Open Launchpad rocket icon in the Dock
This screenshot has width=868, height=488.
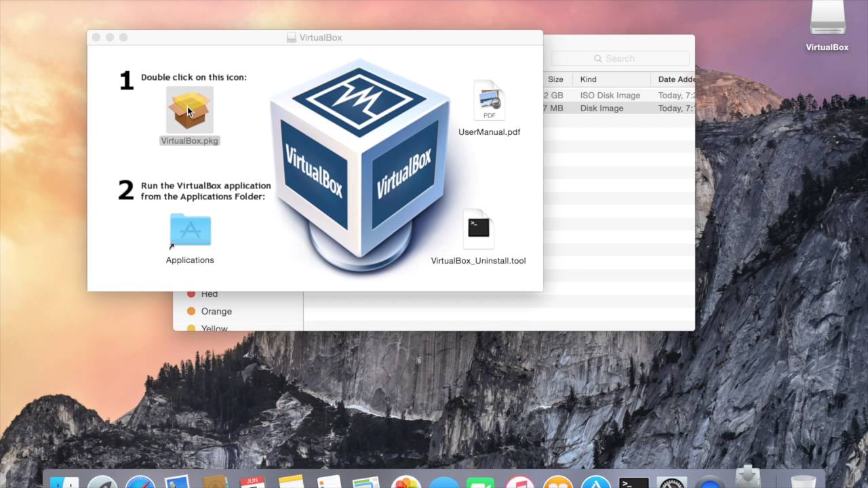click(x=103, y=483)
